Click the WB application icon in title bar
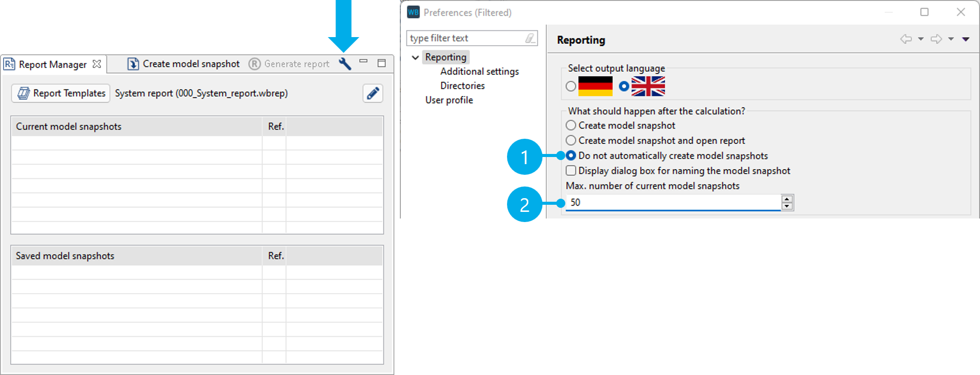The width and height of the screenshot is (980, 375). (x=414, y=12)
